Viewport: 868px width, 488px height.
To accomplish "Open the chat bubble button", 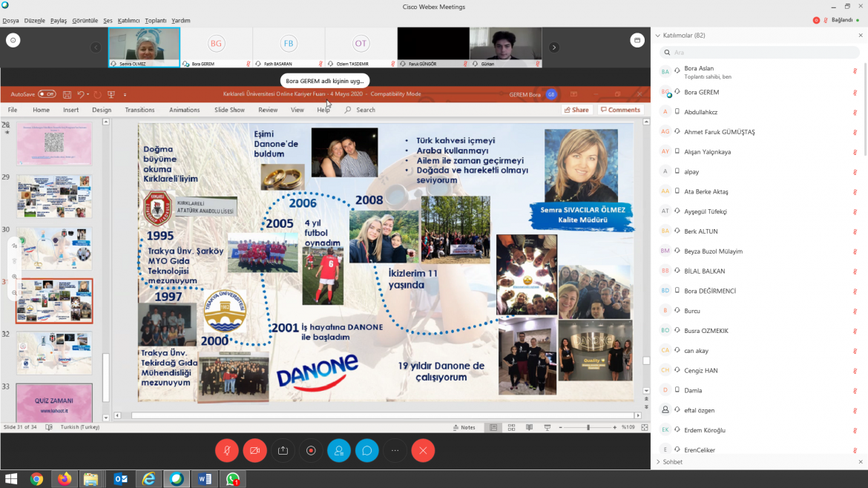I will click(x=367, y=450).
